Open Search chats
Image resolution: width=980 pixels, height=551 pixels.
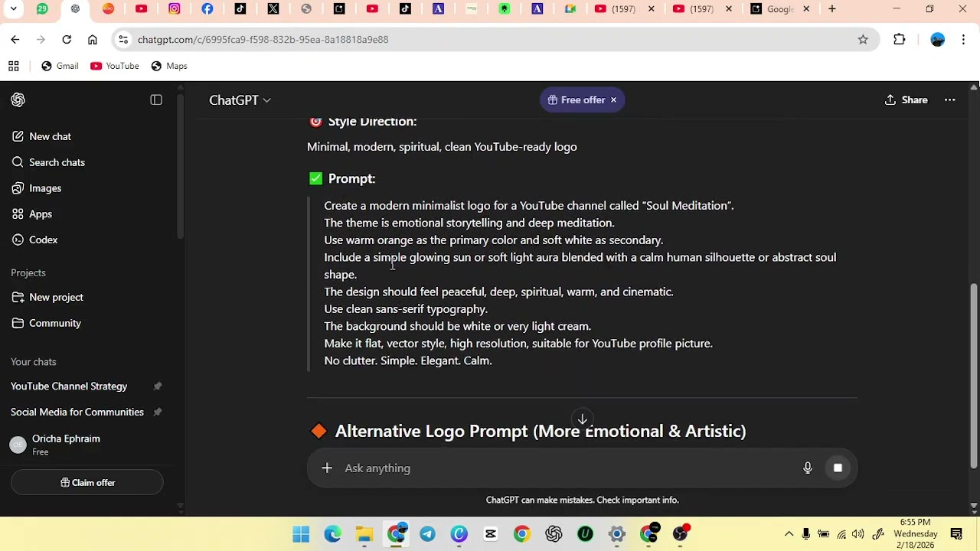tap(47, 162)
